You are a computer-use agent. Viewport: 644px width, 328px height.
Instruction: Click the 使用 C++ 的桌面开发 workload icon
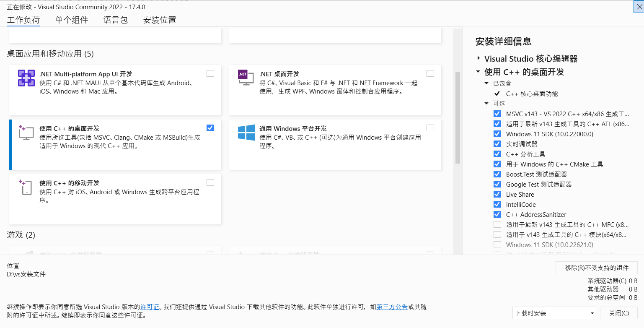pyautogui.click(x=26, y=133)
